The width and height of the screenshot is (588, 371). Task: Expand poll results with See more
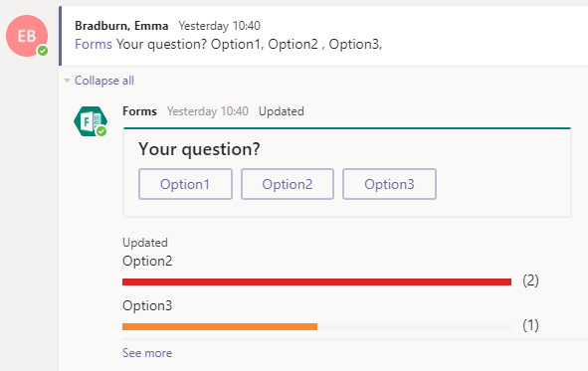coord(147,353)
